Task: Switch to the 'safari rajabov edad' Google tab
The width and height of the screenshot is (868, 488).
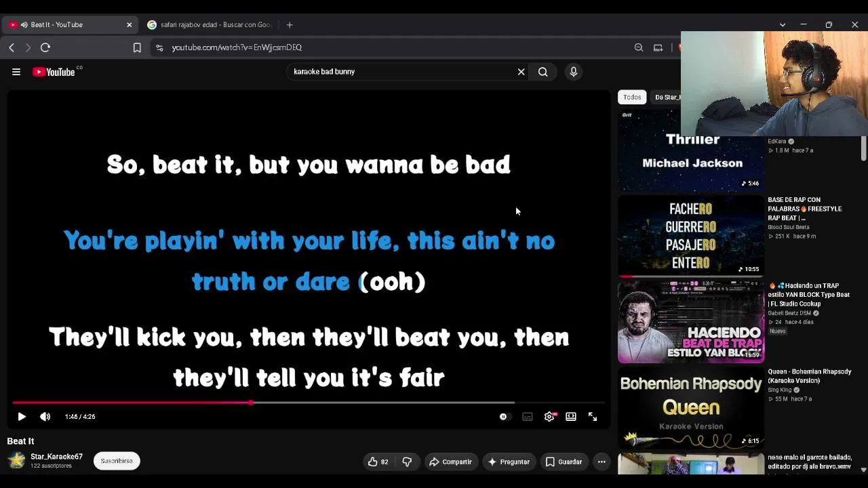Action: pyautogui.click(x=209, y=25)
